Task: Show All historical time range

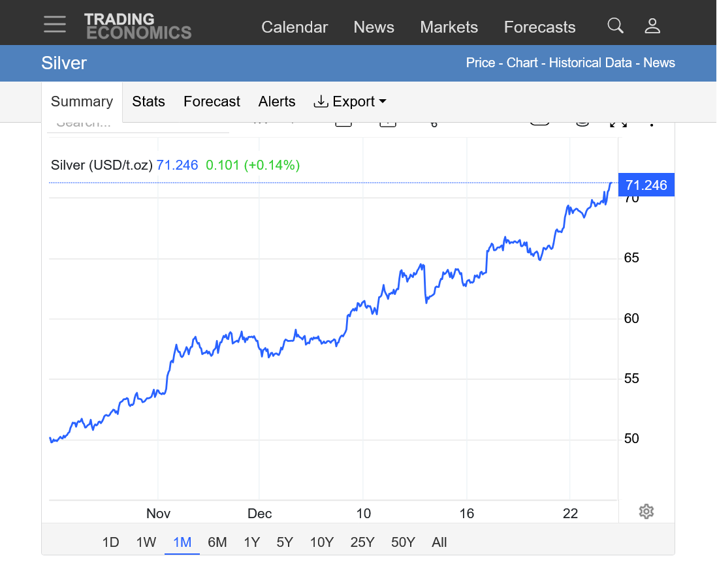Action: [x=439, y=542]
